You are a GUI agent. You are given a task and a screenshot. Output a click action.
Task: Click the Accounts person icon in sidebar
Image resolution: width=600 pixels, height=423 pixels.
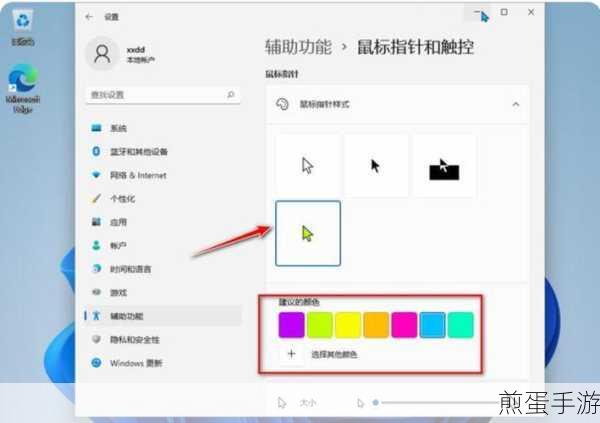tap(96, 245)
